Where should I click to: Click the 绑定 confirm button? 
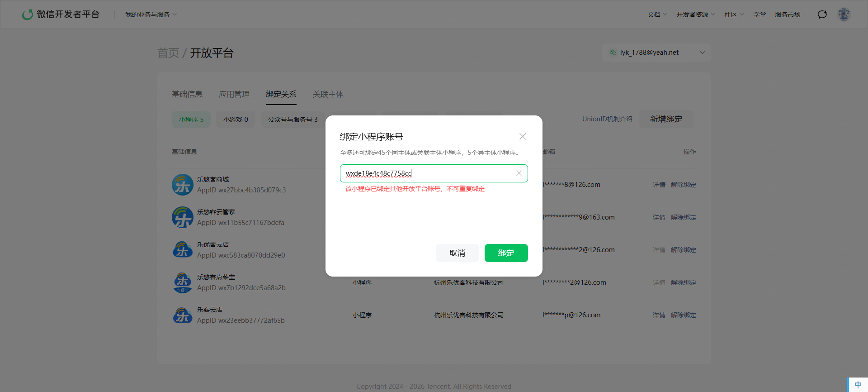pos(506,253)
